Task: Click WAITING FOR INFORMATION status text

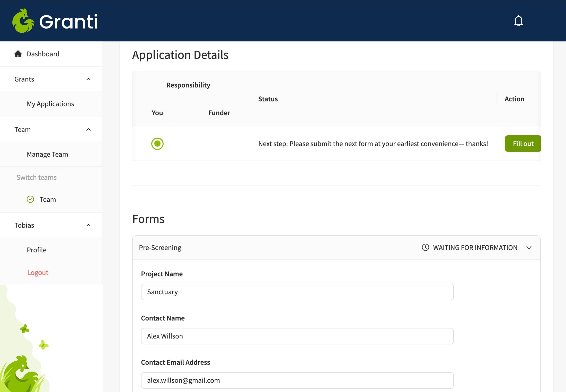Action: coord(475,248)
